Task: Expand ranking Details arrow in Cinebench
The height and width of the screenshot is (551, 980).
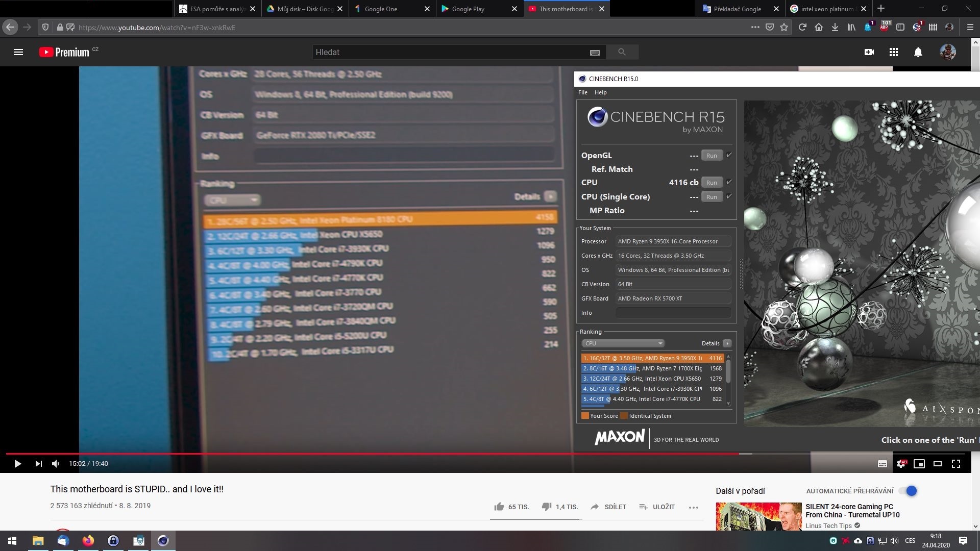Action: point(727,343)
